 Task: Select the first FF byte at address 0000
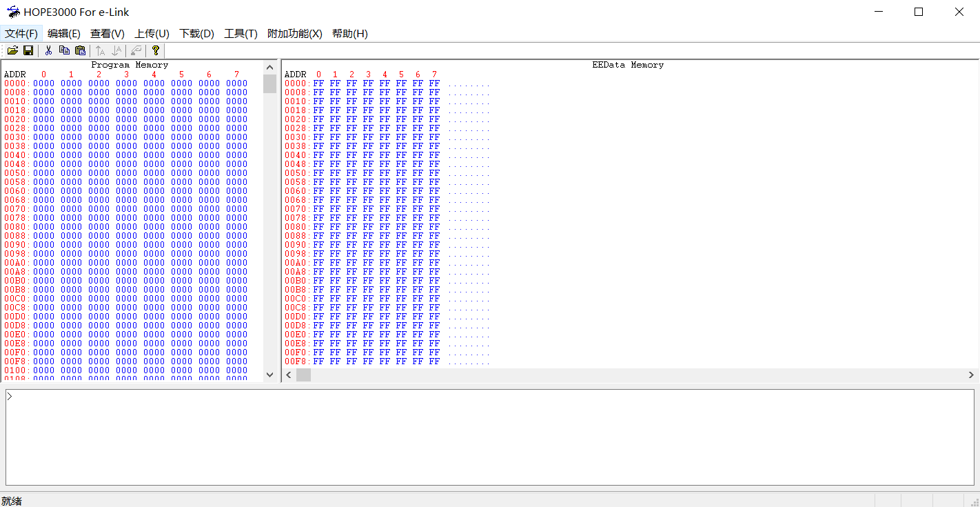point(318,83)
